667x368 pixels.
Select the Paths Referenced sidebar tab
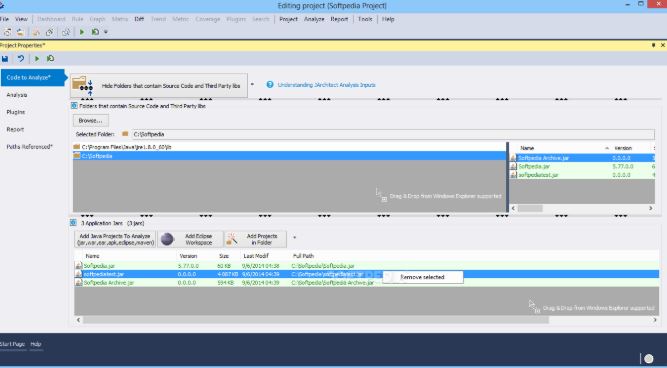pos(29,147)
